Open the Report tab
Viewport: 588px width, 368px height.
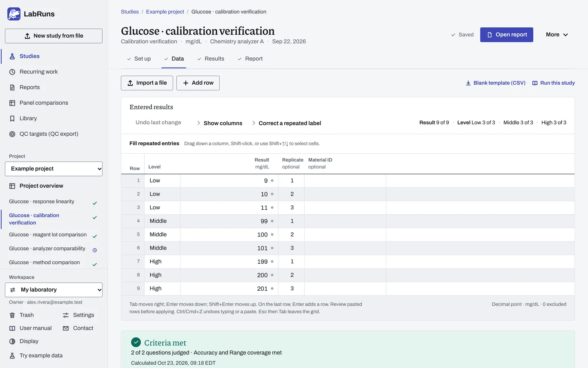click(250, 59)
